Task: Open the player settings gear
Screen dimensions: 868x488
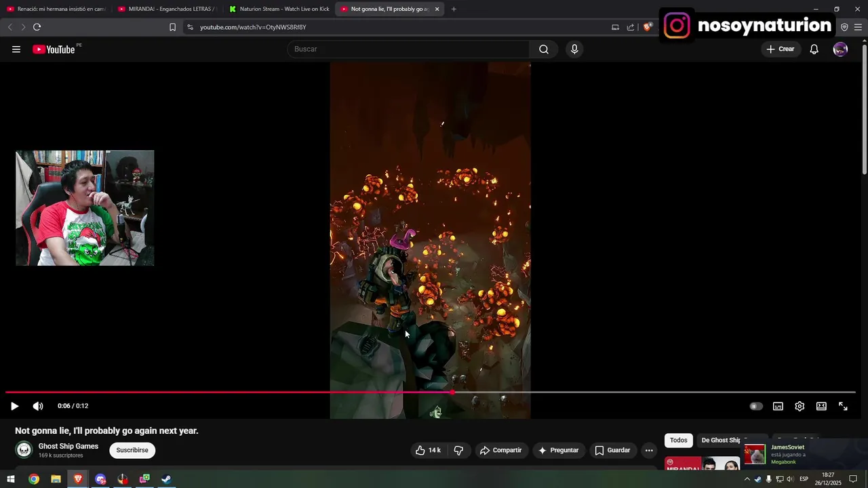Action: click(800, 406)
